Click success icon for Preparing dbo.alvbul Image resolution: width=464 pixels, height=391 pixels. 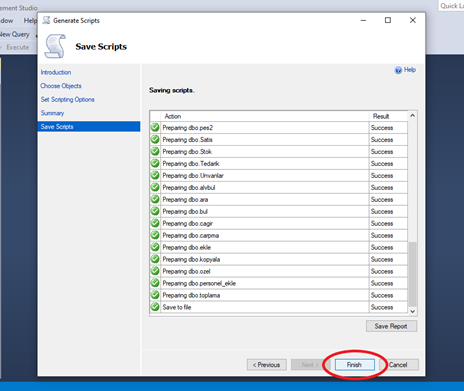[155, 187]
